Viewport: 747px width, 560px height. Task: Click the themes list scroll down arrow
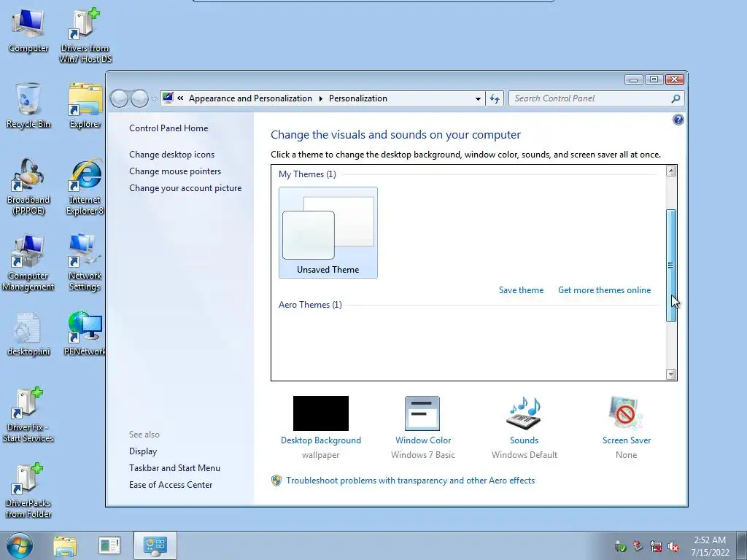(x=671, y=374)
